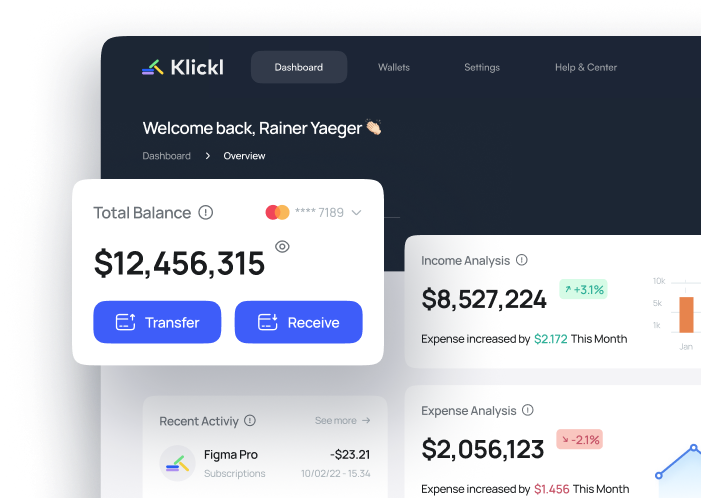The image size is (701, 498).
Task: Open Expense Analysis info icon
Action: (x=528, y=410)
